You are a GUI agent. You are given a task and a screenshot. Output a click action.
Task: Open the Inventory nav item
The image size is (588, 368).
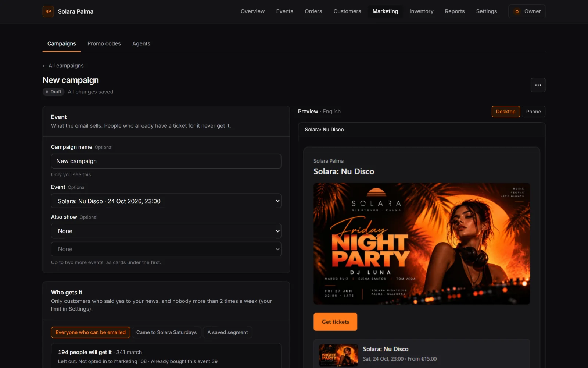pyautogui.click(x=422, y=11)
